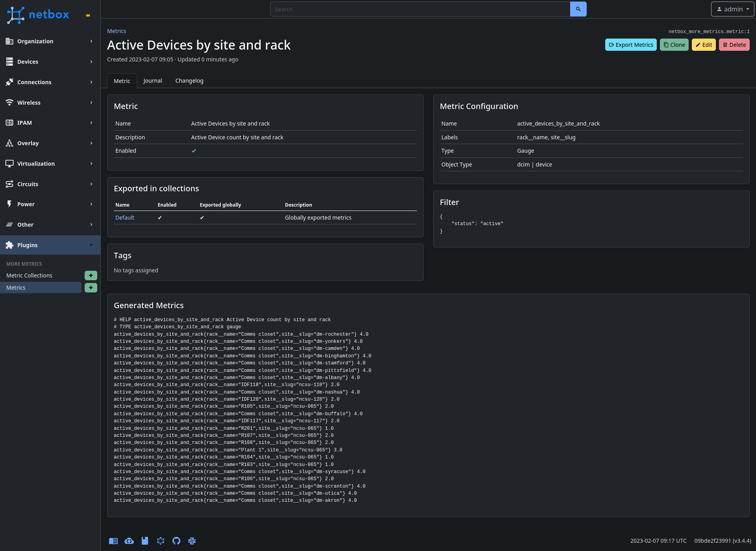Add a new Metric via plus

pos(91,288)
